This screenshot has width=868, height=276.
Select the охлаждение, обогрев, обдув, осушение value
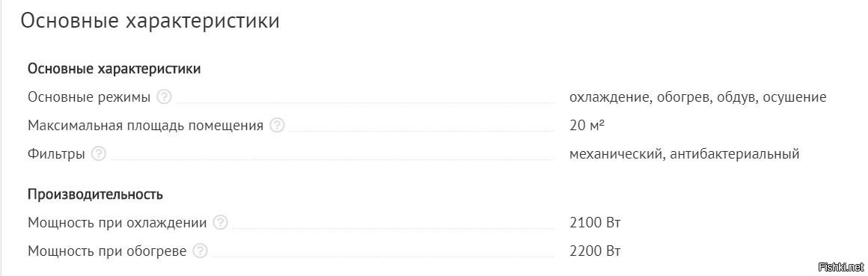pyautogui.click(x=698, y=97)
